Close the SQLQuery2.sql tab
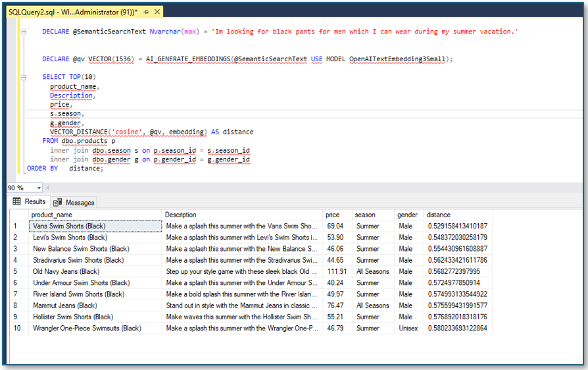588x370 pixels. [157, 12]
